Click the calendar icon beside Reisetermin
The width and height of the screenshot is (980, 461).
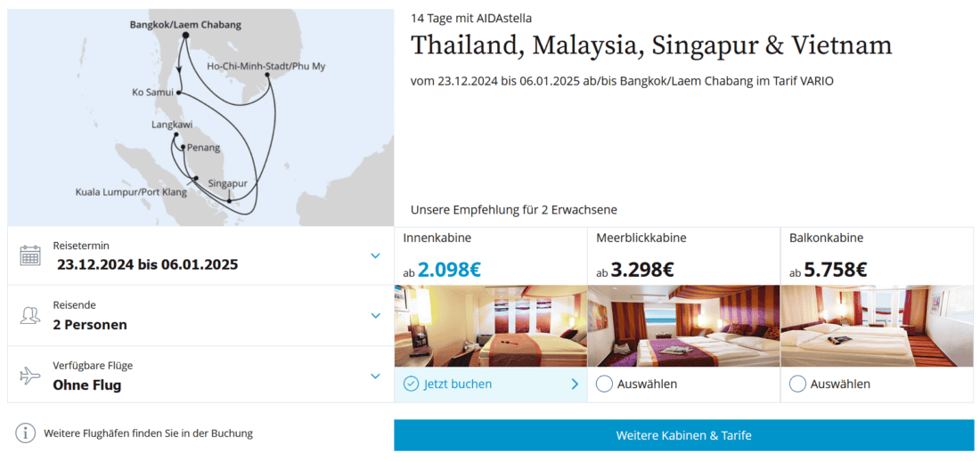[x=30, y=255]
